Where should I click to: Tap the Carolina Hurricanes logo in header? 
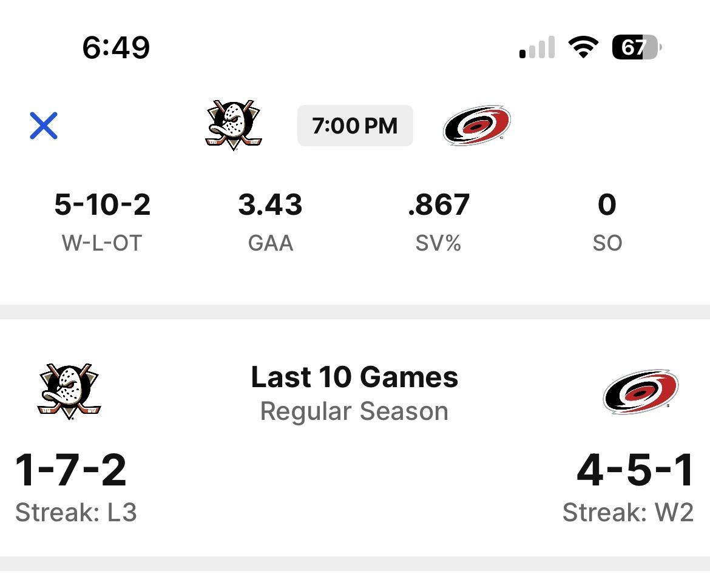click(476, 125)
